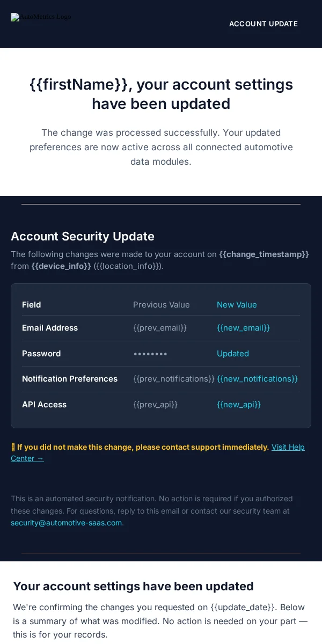Image resolution: width=322 pixels, height=644 pixels.
Task: Click the {{prev_email}} previous value
Action: (x=160, y=328)
